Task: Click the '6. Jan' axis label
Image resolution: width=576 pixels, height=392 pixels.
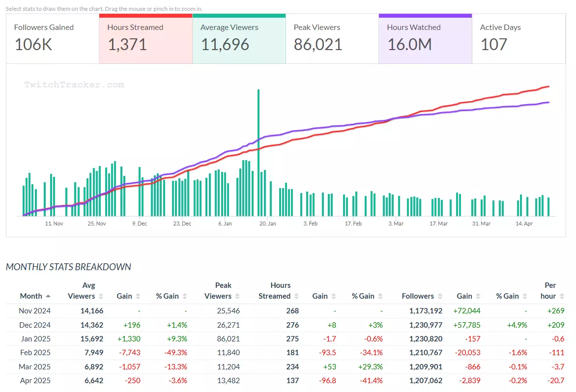Action: click(225, 224)
